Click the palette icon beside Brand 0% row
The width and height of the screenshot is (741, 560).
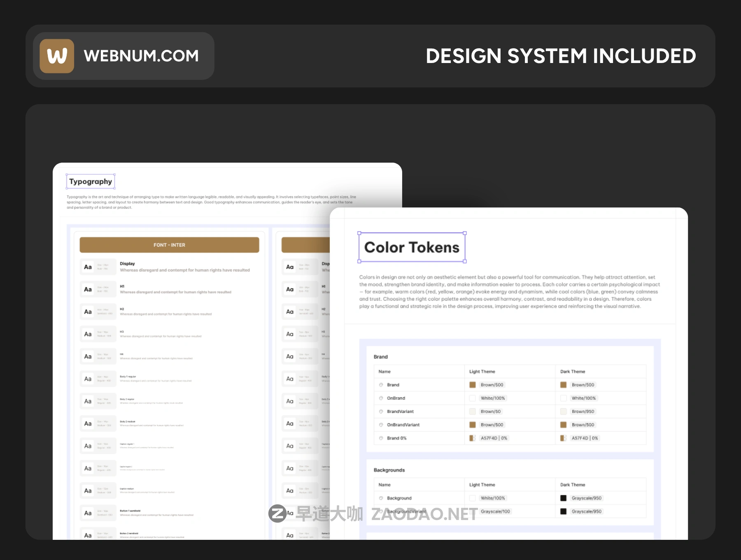tap(381, 438)
